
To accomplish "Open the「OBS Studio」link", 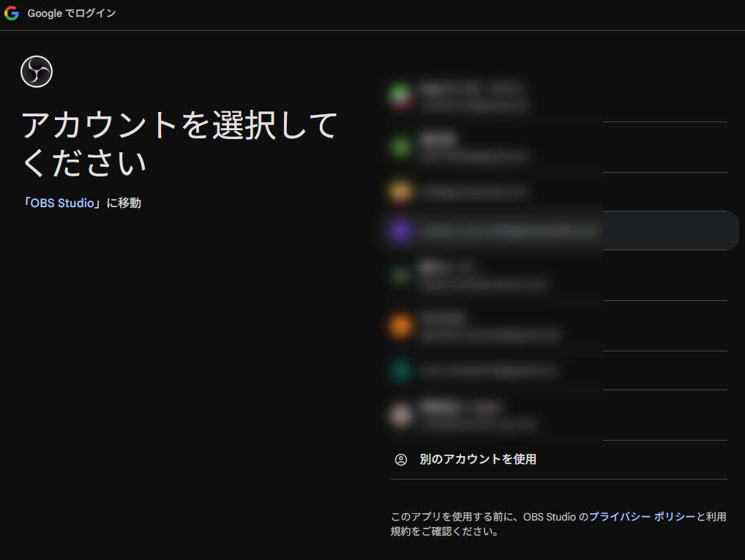I will 62,203.
